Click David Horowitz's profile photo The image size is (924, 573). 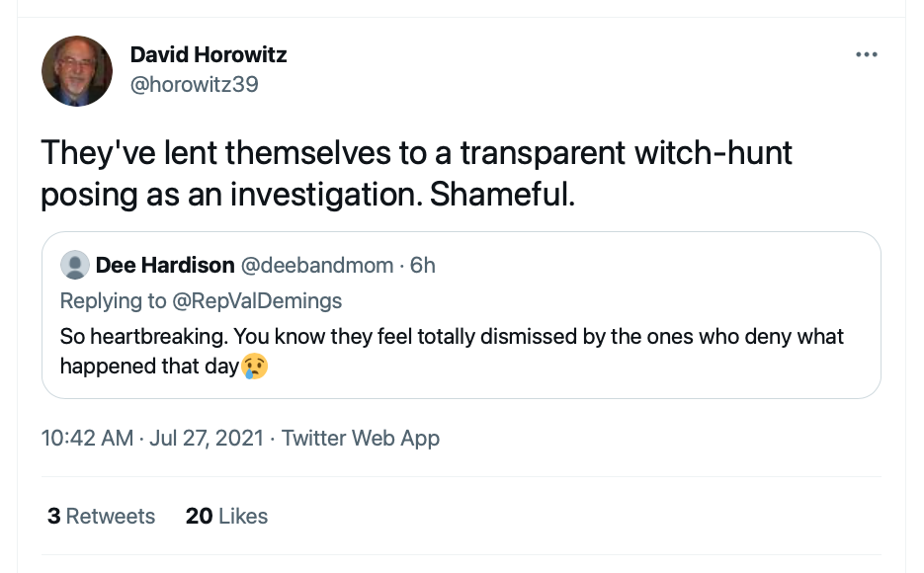coord(78,73)
